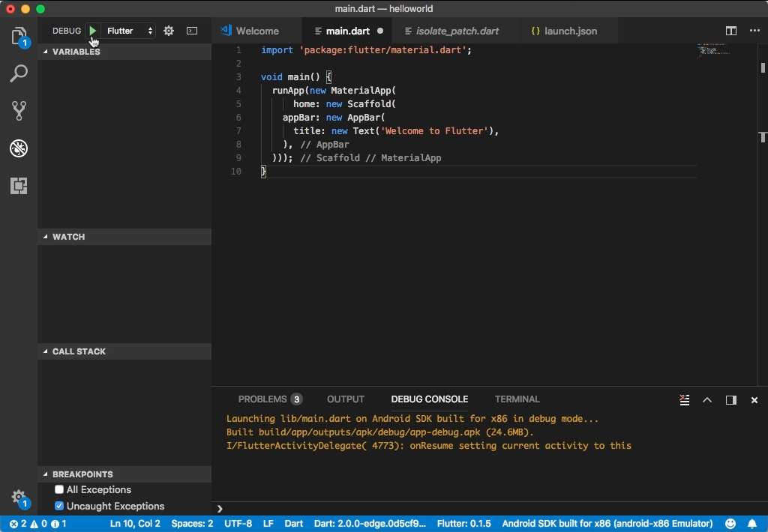Open launch.json via debug gear icon
The image size is (768, 532).
[169, 31]
